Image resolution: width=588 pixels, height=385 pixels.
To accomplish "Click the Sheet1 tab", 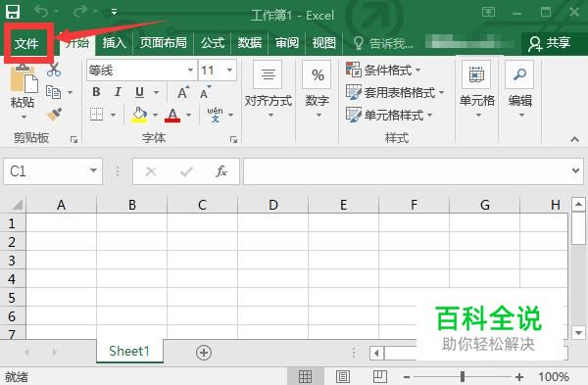I will pyautogui.click(x=129, y=352).
